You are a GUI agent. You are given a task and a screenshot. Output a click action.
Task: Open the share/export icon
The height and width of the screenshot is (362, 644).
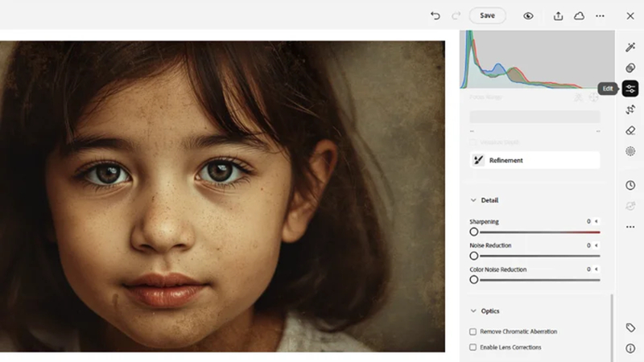(558, 16)
